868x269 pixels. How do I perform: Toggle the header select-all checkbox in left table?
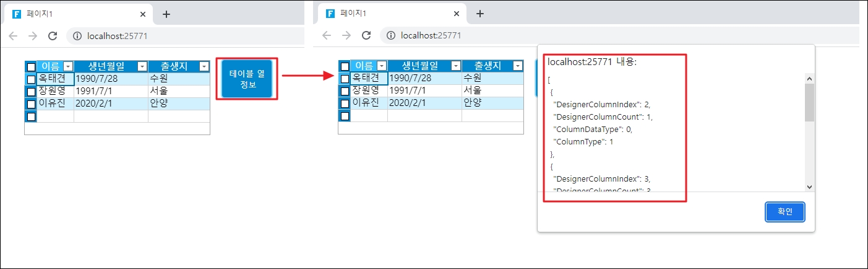pos(31,67)
